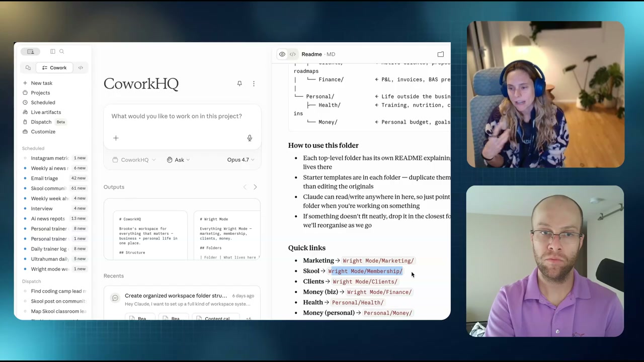Go to next outputs with right arrow

point(255,187)
